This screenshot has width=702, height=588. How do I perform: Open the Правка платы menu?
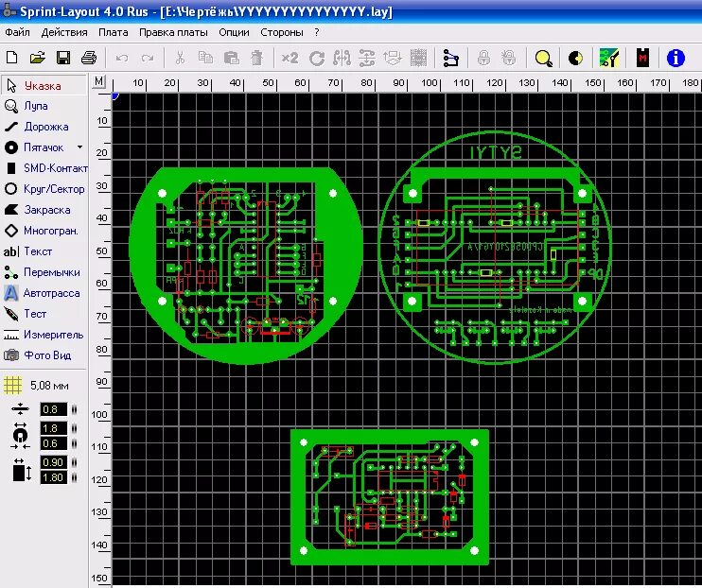point(173,32)
